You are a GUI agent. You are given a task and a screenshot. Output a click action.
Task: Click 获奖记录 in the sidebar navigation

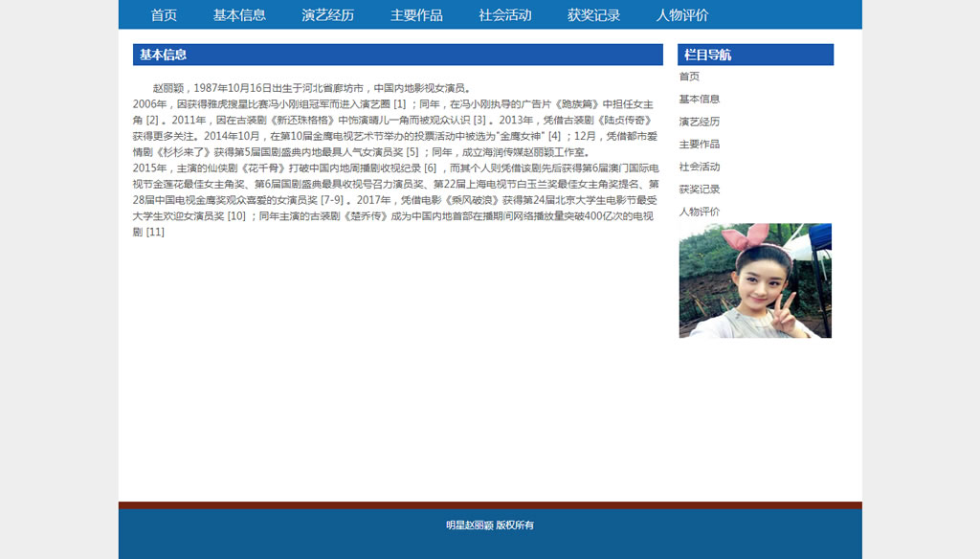pyautogui.click(x=700, y=190)
